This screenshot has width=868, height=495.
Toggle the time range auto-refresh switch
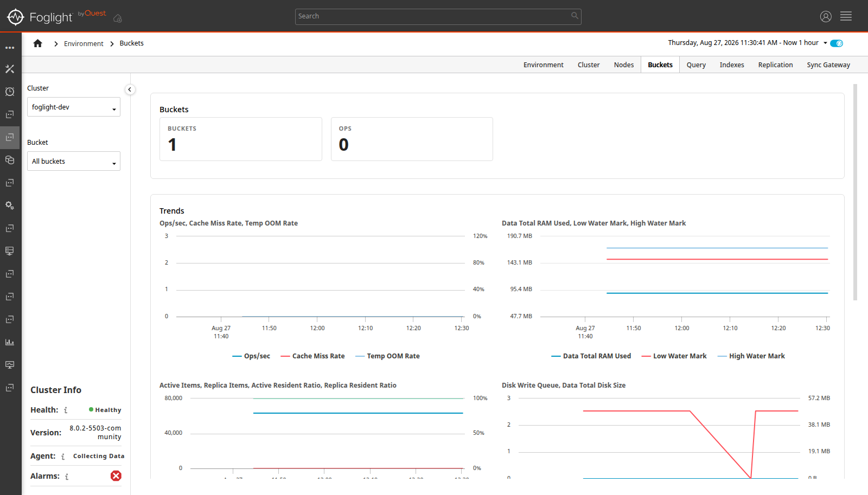click(x=837, y=43)
